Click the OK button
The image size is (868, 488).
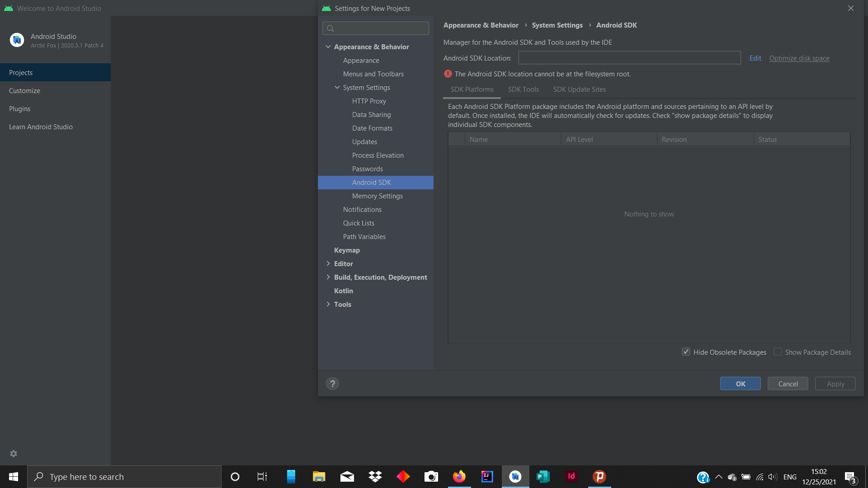click(741, 384)
